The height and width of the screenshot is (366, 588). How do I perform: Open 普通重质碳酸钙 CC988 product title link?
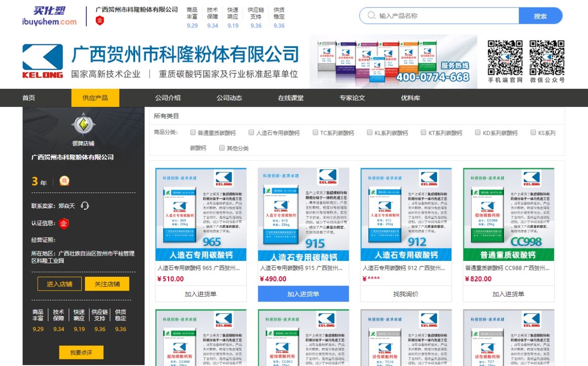point(507,268)
